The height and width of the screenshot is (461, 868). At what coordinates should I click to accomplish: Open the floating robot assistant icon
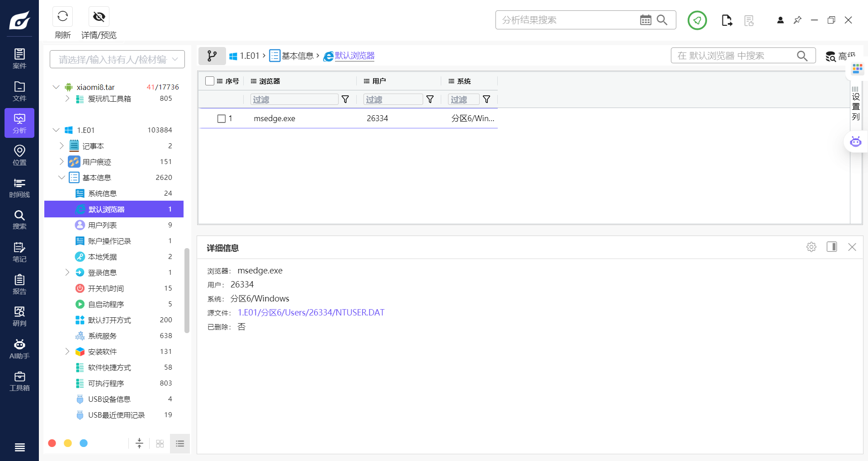[x=855, y=141]
